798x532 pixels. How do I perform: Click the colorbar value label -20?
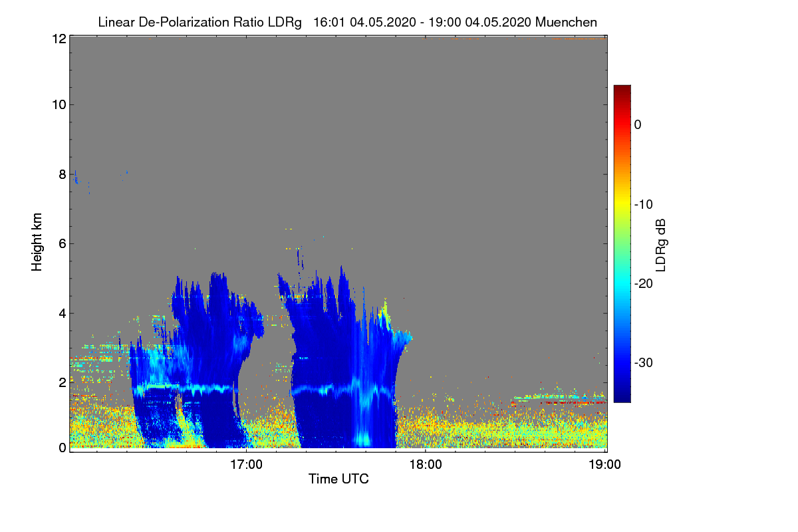tap(644, 283)
